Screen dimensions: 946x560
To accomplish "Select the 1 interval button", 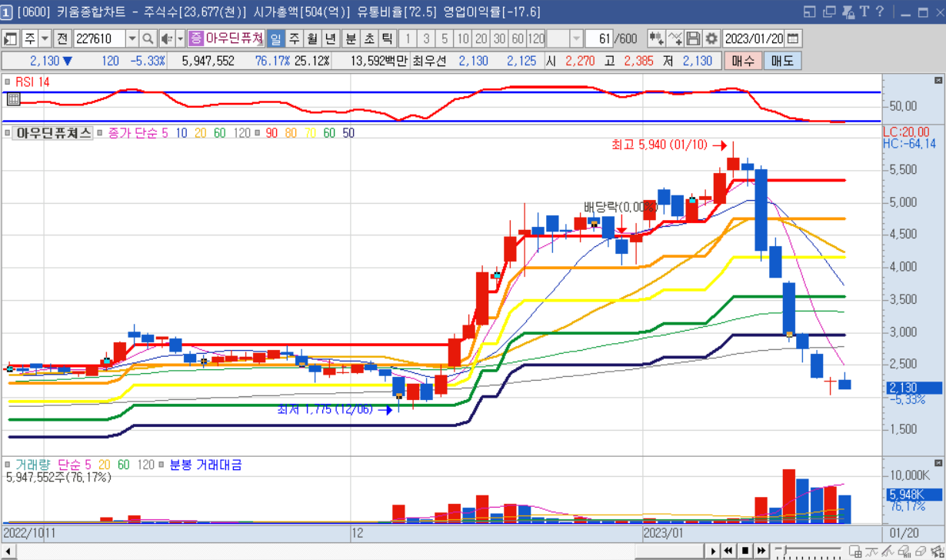I will click(x=408, y=38).
